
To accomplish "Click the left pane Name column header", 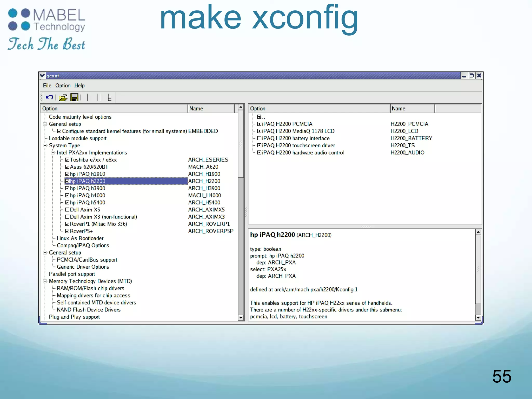I will click(x=211, y=109).
